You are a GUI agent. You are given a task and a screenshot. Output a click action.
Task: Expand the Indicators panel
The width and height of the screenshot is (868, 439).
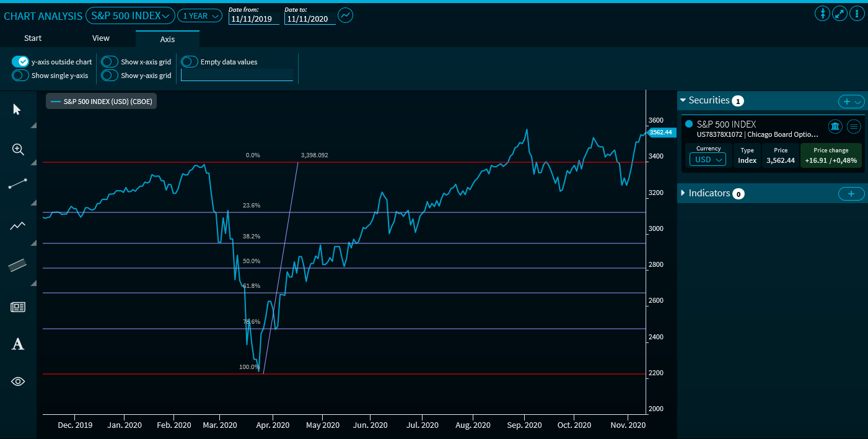(709, 194)
